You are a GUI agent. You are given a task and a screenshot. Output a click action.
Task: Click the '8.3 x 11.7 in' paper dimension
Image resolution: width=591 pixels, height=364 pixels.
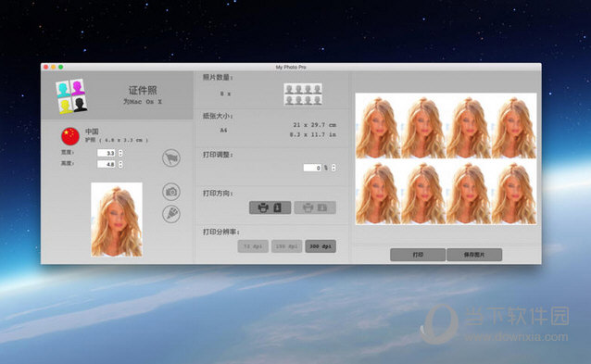(x=313, y=134)
